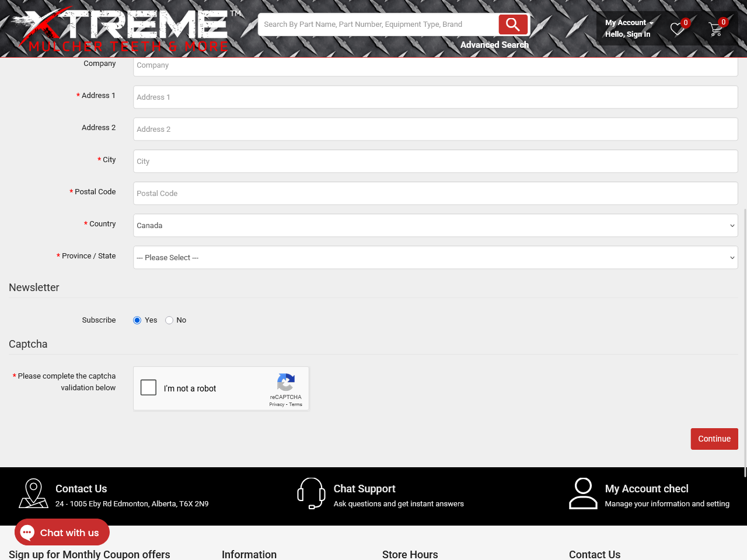The image size is (747, 560).
Task: Open the Country dropdown showing Canada
Action: (x=435, y=226)
